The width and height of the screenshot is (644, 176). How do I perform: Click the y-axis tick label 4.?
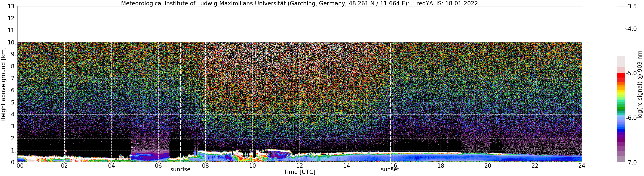[x=13, y=114]
